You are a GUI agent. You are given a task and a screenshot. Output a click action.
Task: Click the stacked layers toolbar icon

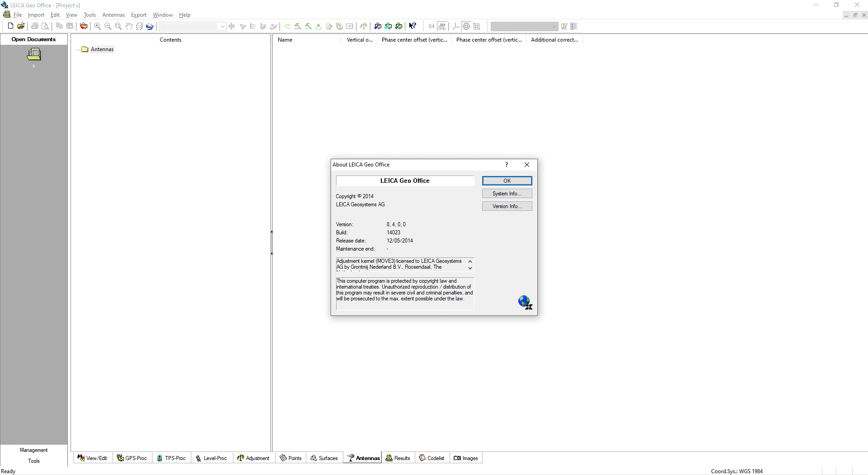(139, 26)
